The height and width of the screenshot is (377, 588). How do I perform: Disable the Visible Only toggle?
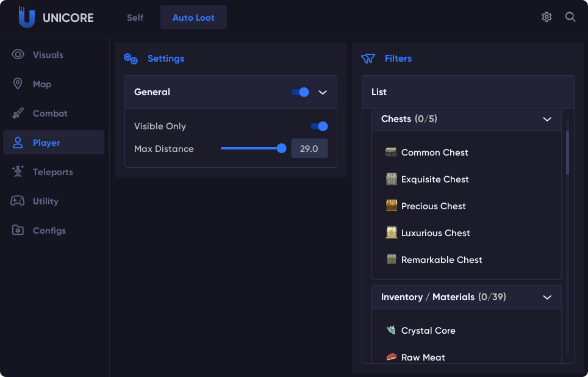[320, 126]
